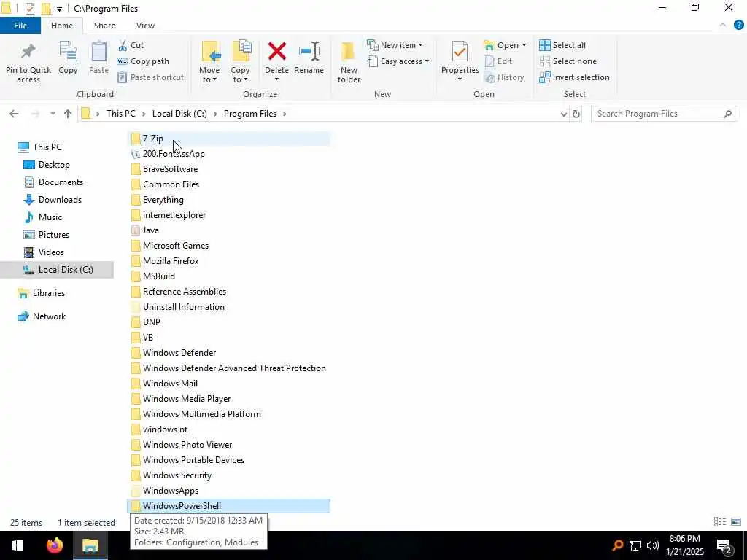
Task: Select Libraries in the navigation pane
Action: point(48,293)
